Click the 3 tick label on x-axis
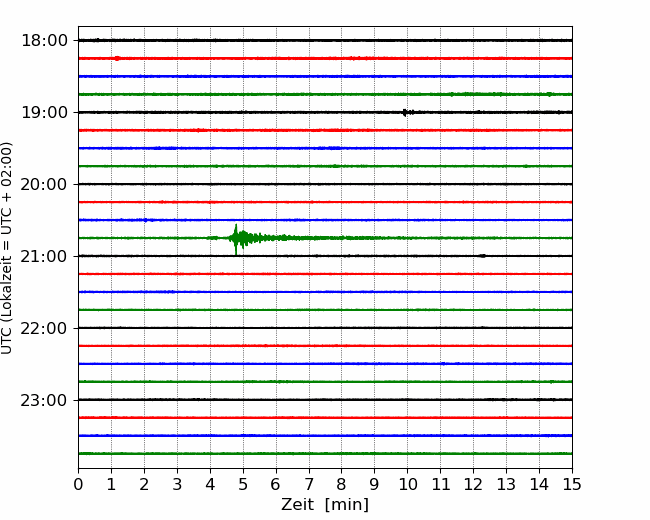 (177, 484)
